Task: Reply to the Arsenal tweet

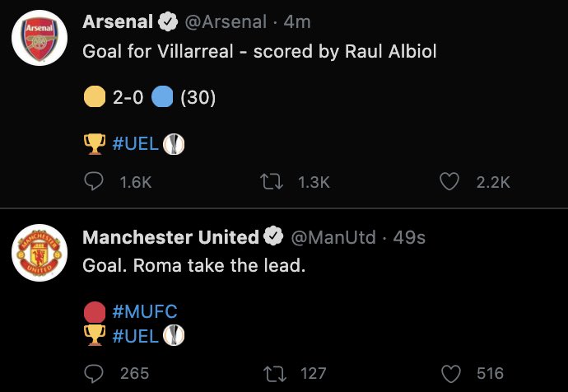Action: tap(95, 182)
